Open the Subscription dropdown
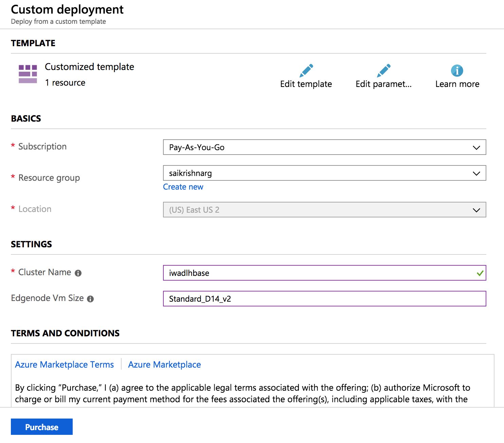The image size is (504, 443). (x=325, y=147)
